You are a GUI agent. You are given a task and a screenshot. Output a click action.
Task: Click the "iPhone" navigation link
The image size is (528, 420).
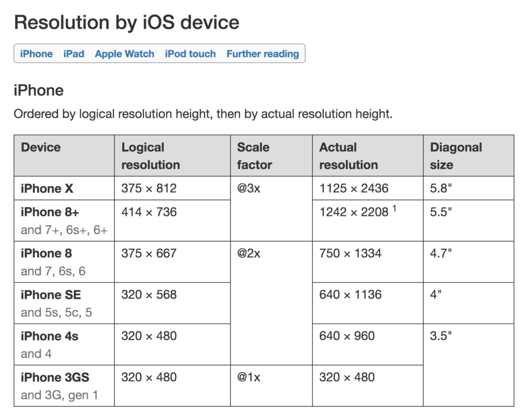(36, 54)
